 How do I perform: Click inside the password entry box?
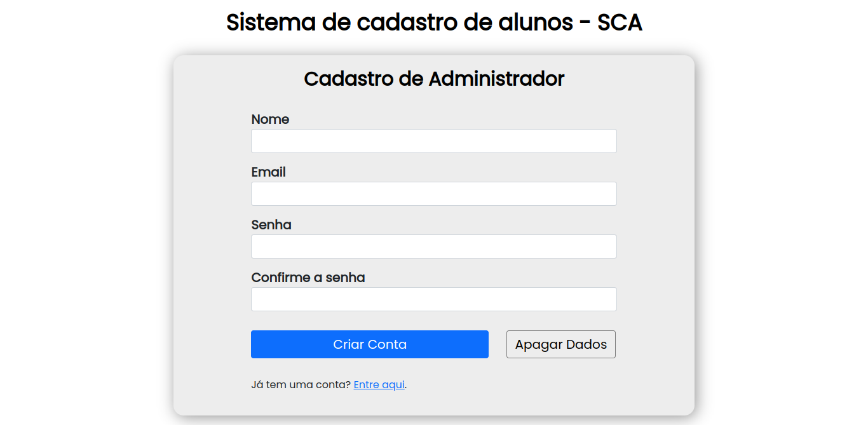(434, 246)
